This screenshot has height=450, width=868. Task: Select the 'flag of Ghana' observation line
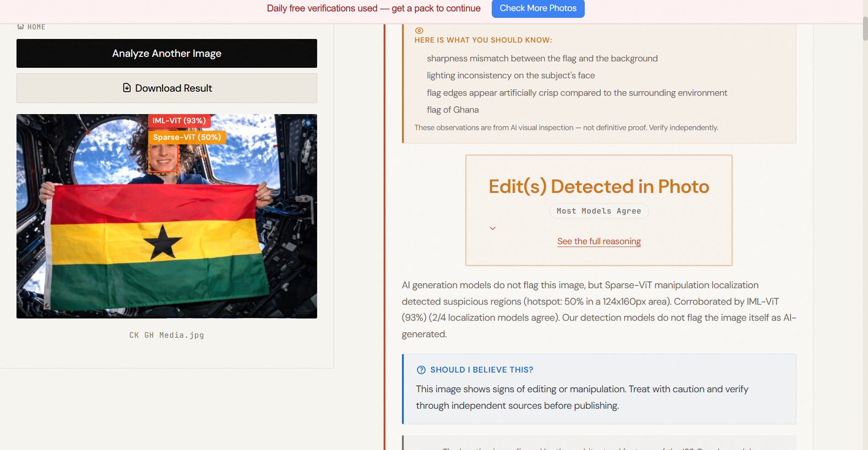click(x=452, y=110)
